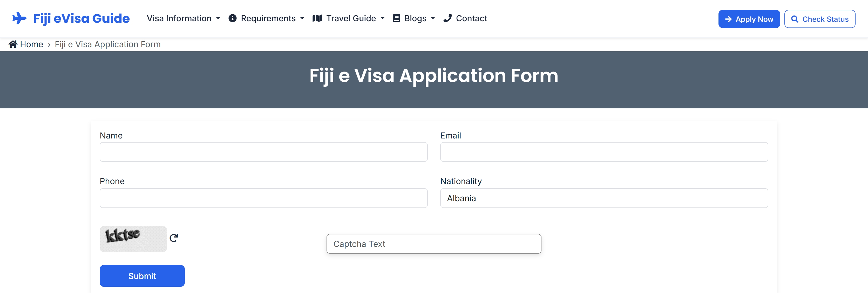Click the Travel Guide map icon
This screenshot has height=293, width=868.
pos(317,18)
